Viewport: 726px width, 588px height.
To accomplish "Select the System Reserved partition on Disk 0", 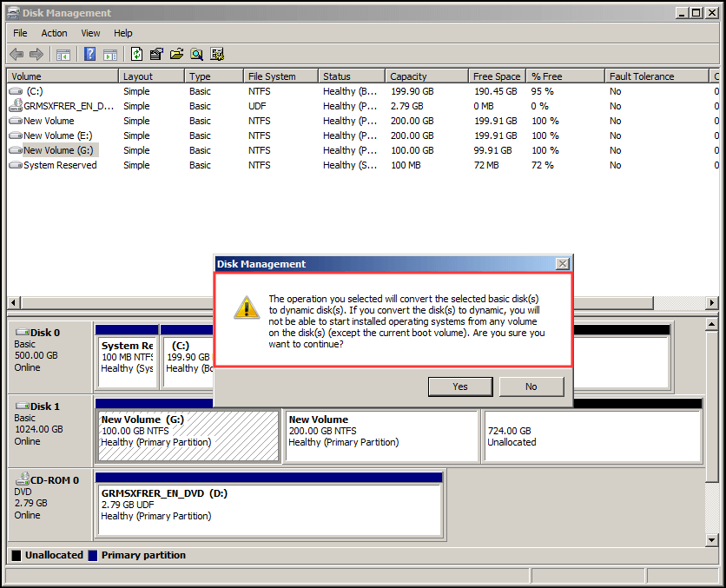I will pos(127,357).
